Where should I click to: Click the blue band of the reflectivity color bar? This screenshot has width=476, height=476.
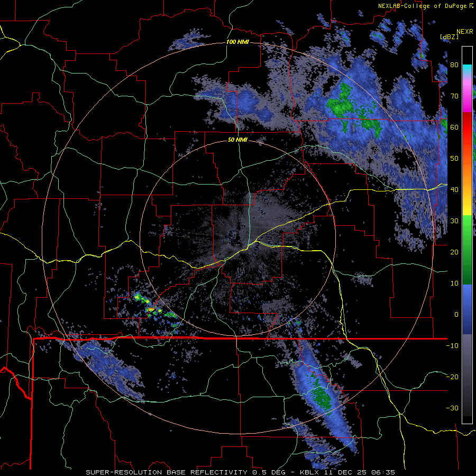pos(467,309)
